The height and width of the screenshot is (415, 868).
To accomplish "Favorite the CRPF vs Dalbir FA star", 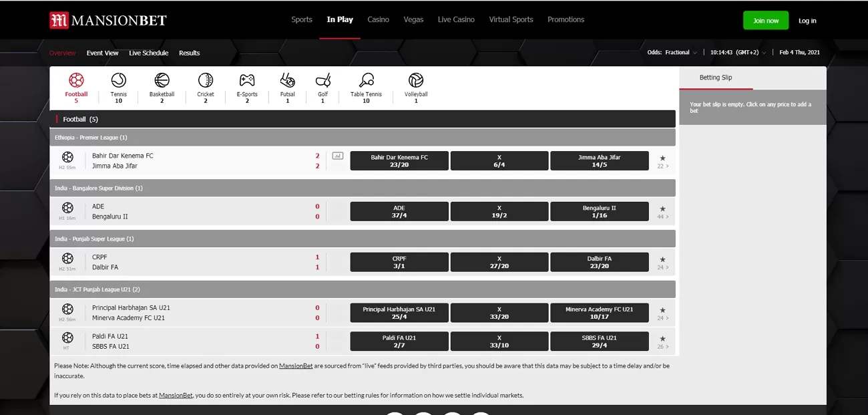I will (x=662, y=259).
